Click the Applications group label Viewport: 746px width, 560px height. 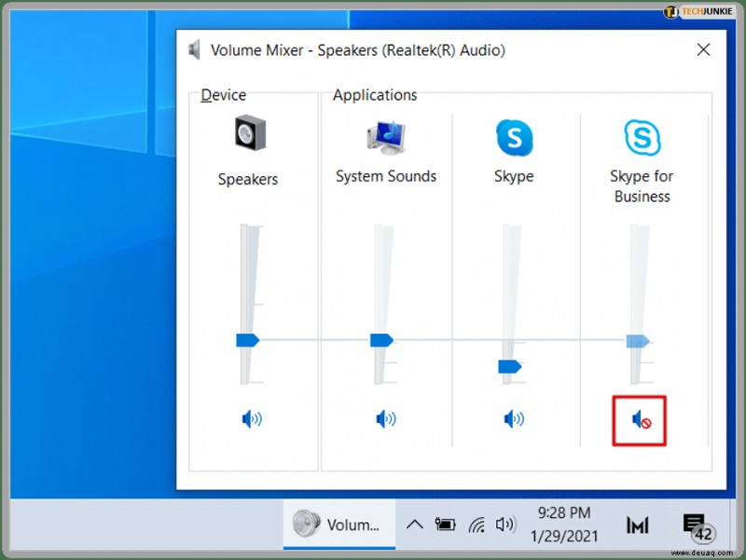[x=375, y=95]
